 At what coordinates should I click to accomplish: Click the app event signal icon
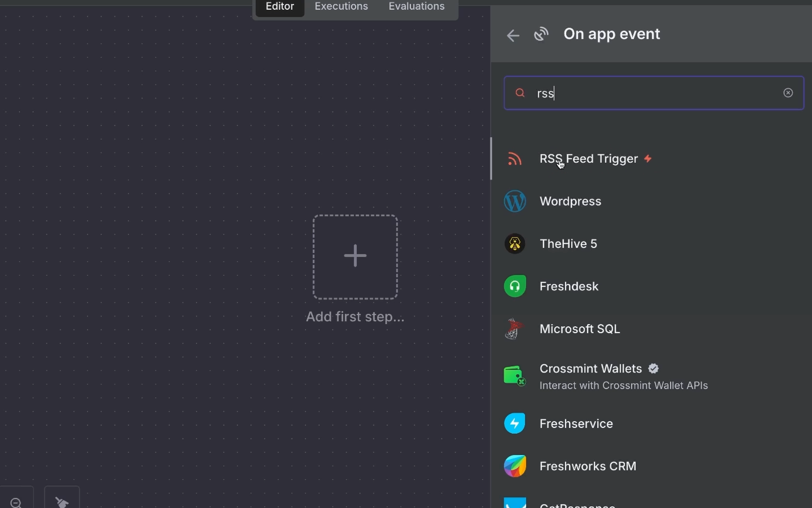(x=541, y=34)
